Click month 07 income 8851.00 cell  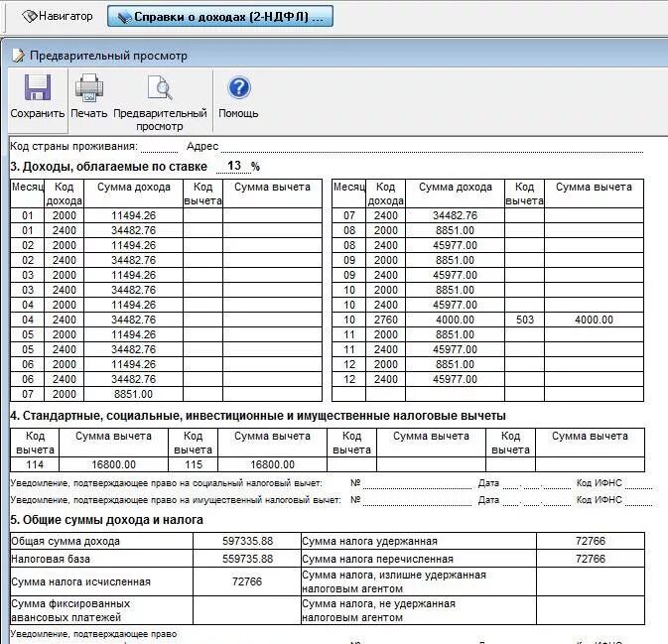click(133, 394)
